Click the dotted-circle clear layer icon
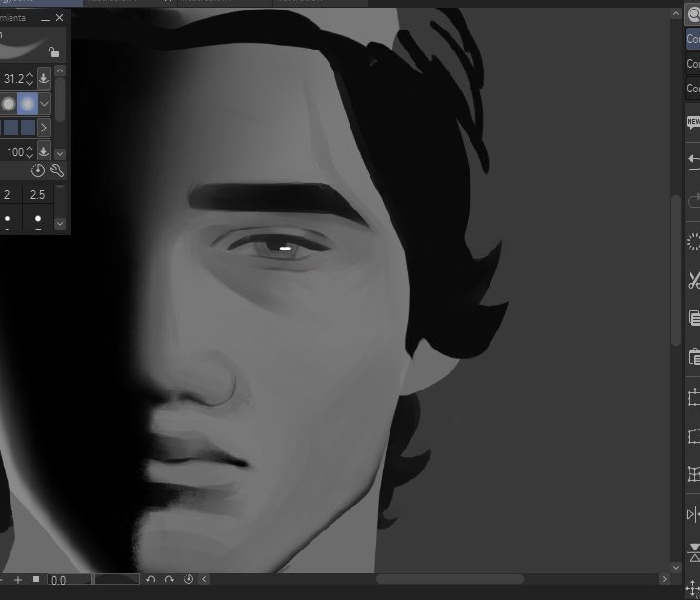 point(693,242)
